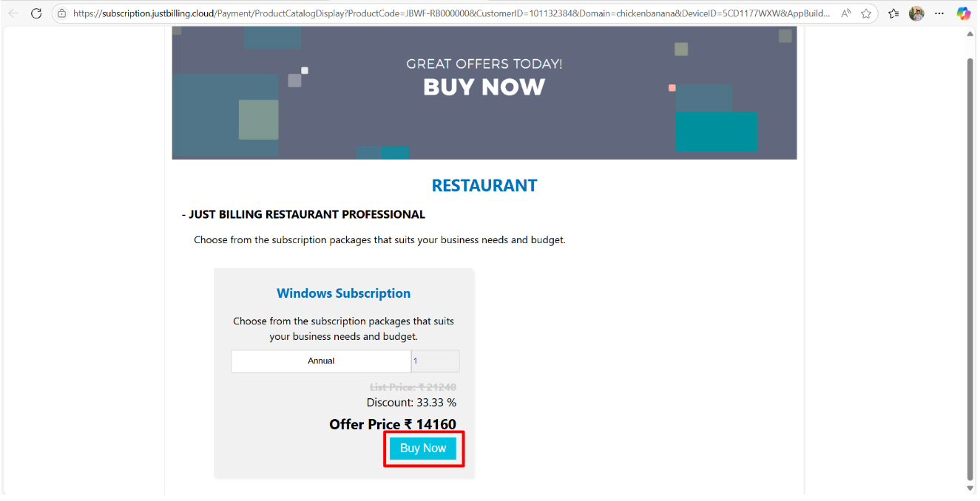
Task: Click the browser Back arrow
Action: (13, 13)
